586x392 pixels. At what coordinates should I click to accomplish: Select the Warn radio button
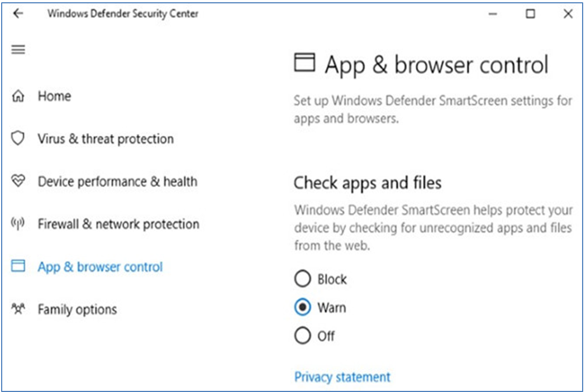coord(302,307)
